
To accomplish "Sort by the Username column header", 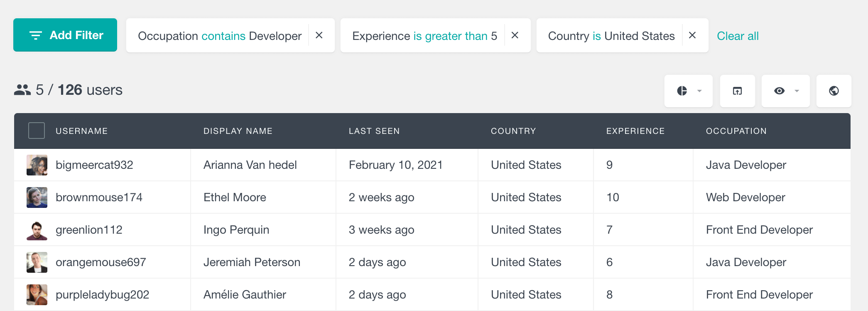I will click(x=81, y=131).
